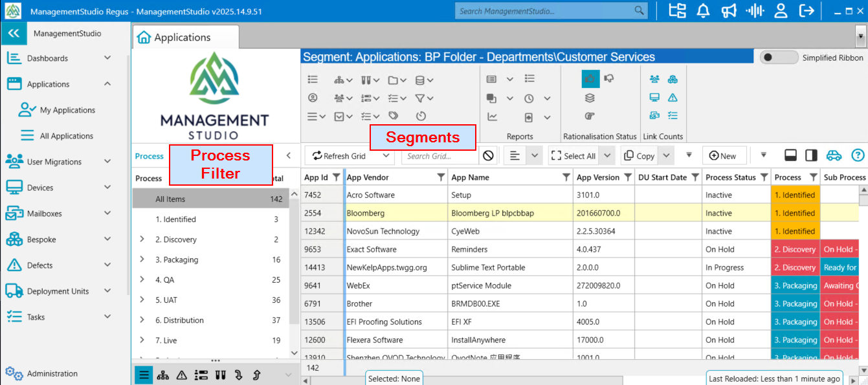
Task: Expand the 5. UAT process node
Action: tap(142, 300)
